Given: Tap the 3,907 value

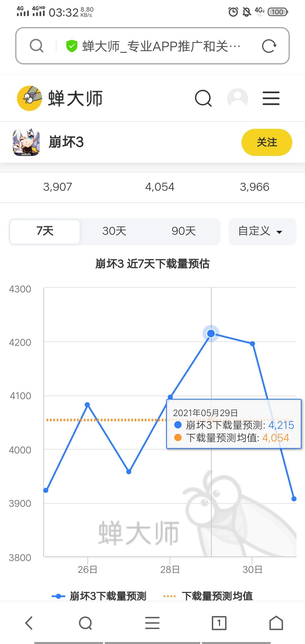Looking at the screenshot, I should pos(58,187).
